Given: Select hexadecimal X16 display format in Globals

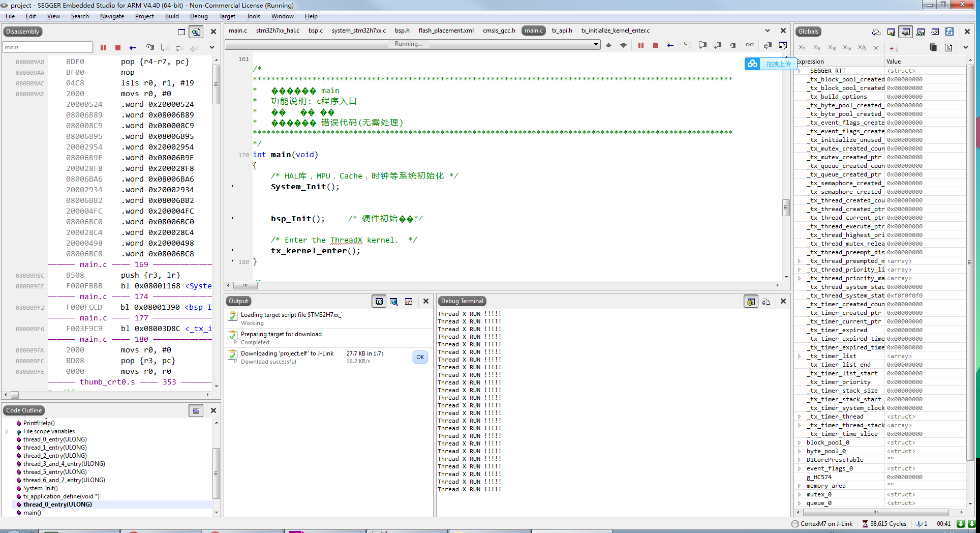Looking at the screenshot, I should click(x=847, y=48).
